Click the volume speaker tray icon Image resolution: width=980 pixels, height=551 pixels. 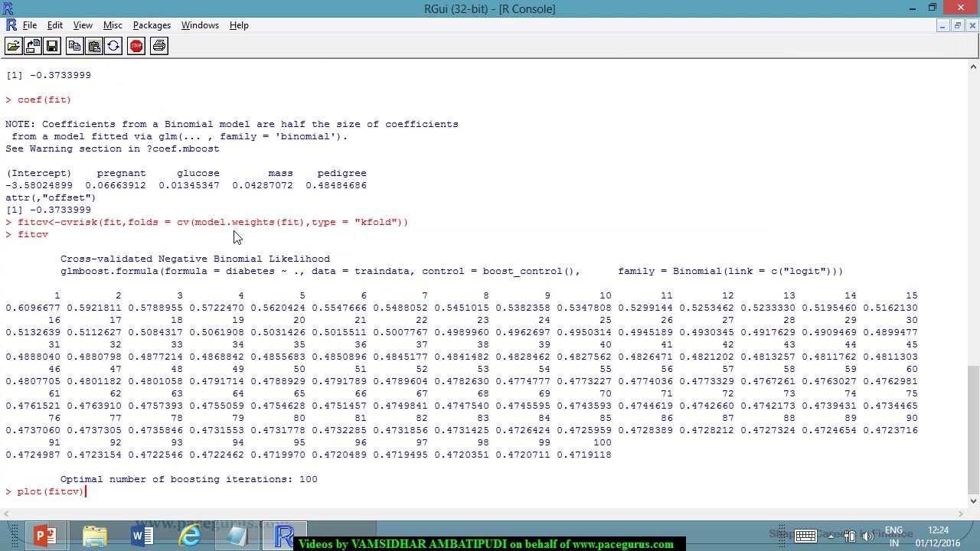(x=867, y=536)
